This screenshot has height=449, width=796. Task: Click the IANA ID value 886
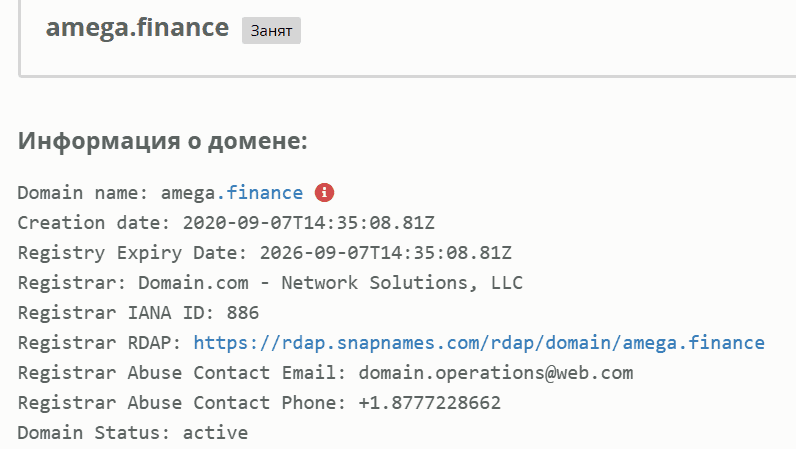(x=243, y=313)
